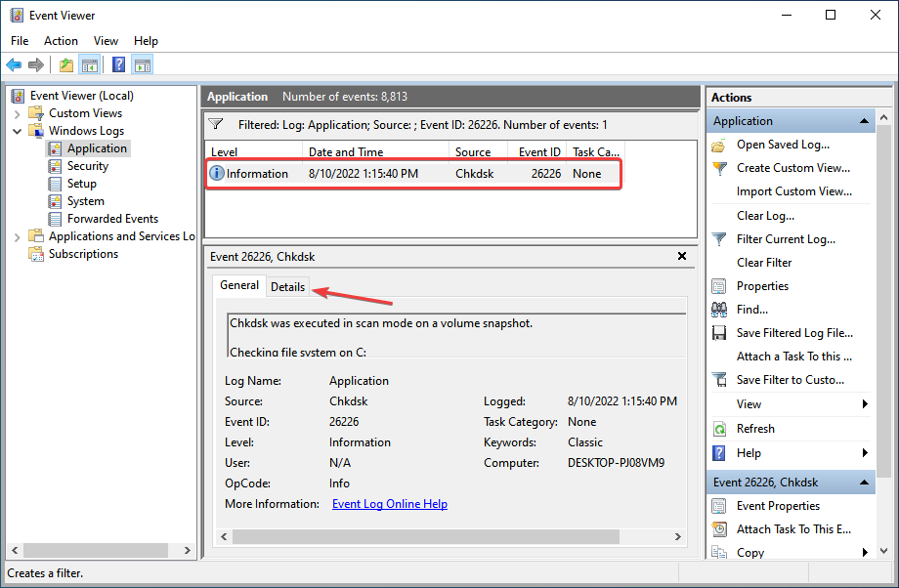Click the Actions pane scroll up arrow
Image resolution: width=899 pixels, height=588 pixels.
pyautogui.click(x=883, y=117)
